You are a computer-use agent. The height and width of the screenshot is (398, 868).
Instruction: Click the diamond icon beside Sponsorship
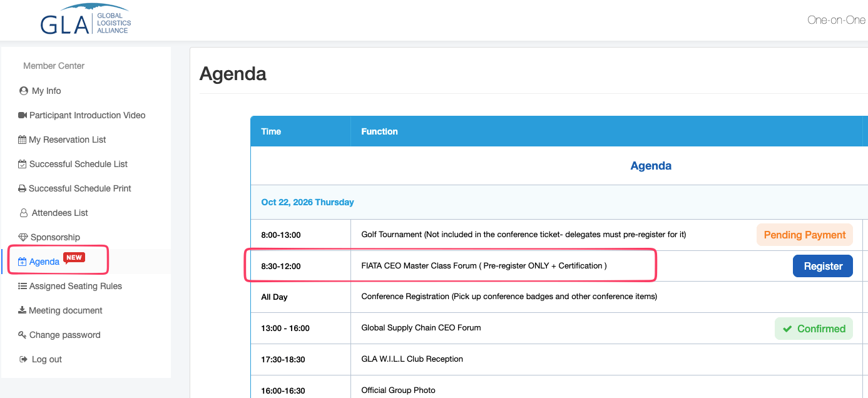click(x=23, y=237)
